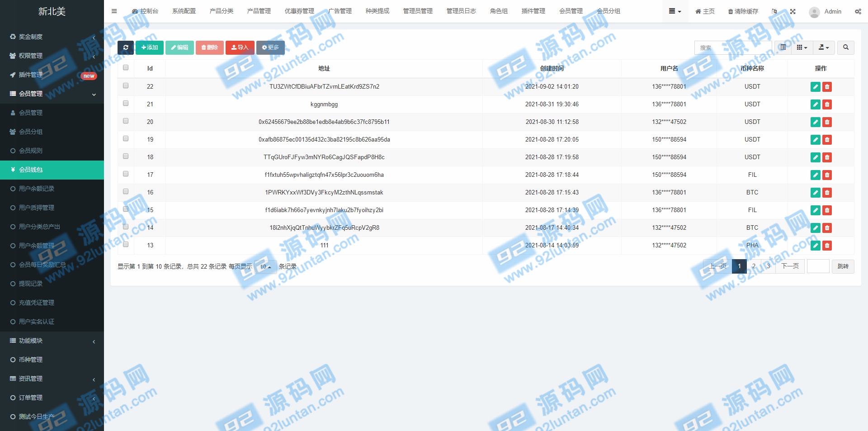Check the row with Id 19
Image resolution: width=868 pixels, height=431 pixels.
click(x=126, y=139)
